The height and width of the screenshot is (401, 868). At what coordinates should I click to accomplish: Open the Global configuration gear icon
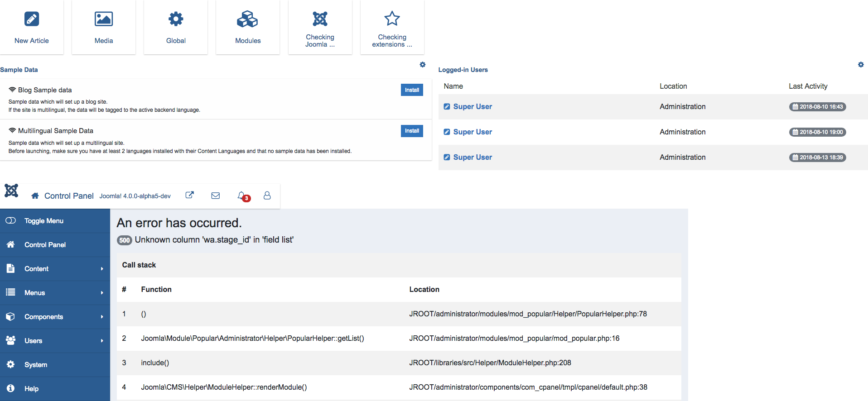(176, 19)
